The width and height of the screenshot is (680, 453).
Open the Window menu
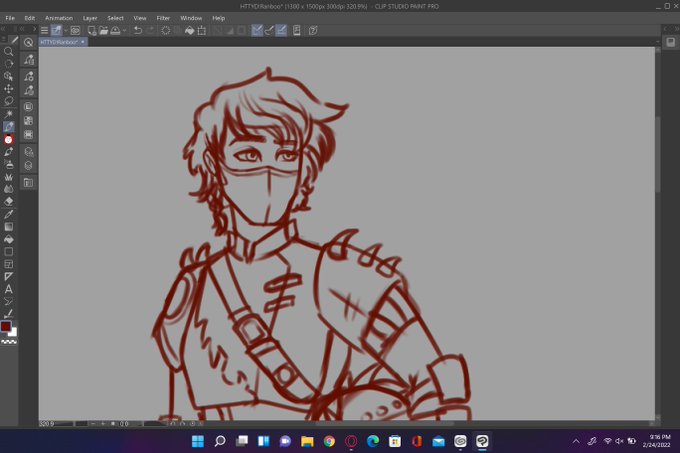click(x=191, y=18)
